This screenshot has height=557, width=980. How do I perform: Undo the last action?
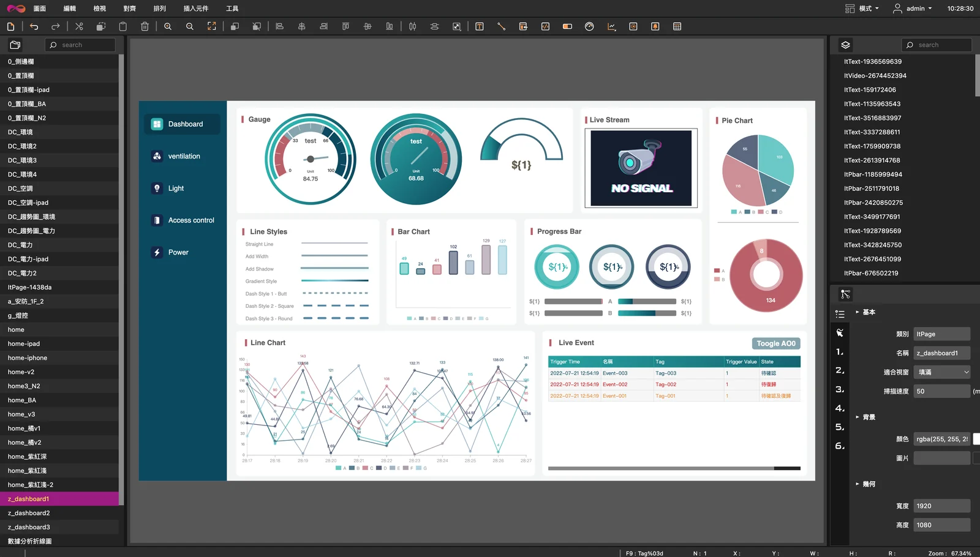[34, 26]
